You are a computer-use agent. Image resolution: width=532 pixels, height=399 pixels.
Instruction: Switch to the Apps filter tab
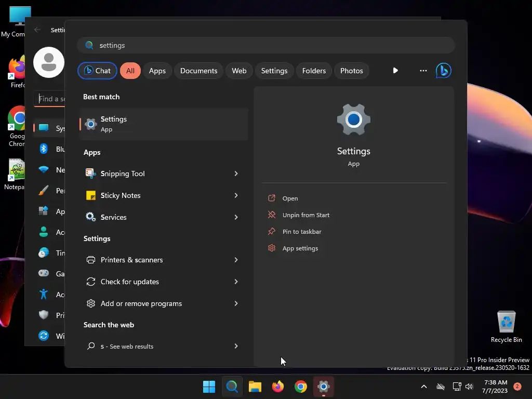pos(157,71)
